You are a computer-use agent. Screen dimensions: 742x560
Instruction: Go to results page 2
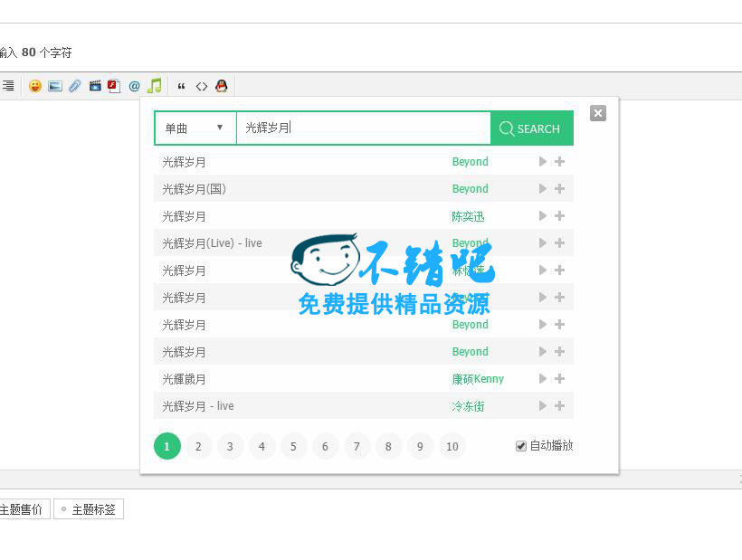click(x=198, y=446)
